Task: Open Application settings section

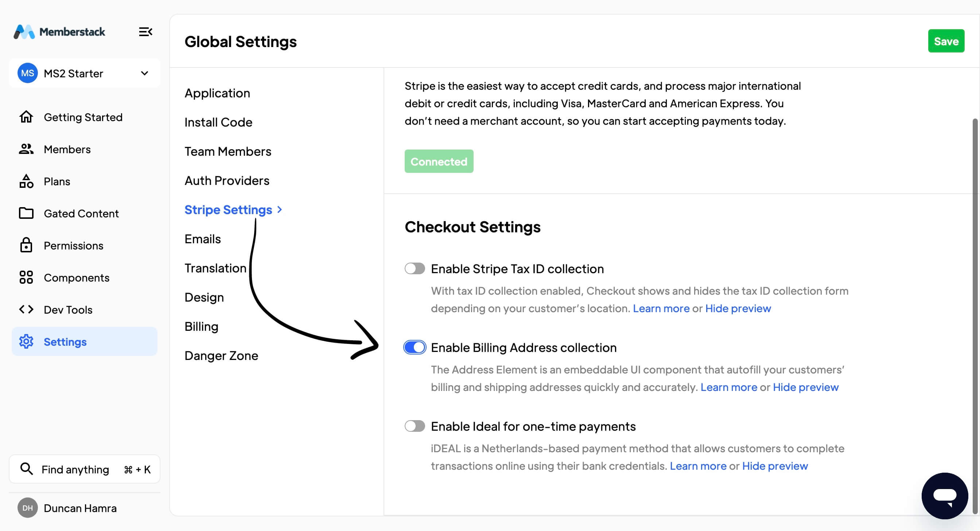Action: coord(217,93)
